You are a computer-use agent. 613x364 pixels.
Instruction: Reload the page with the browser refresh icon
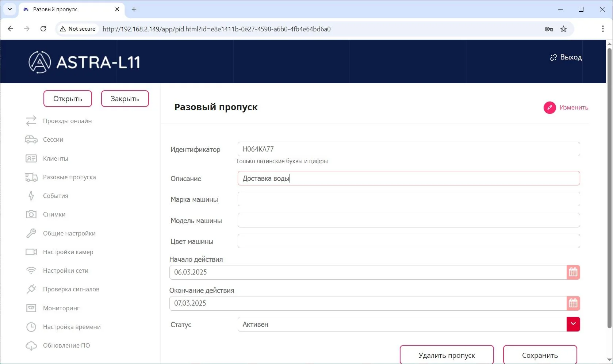(x=43, y=29)
